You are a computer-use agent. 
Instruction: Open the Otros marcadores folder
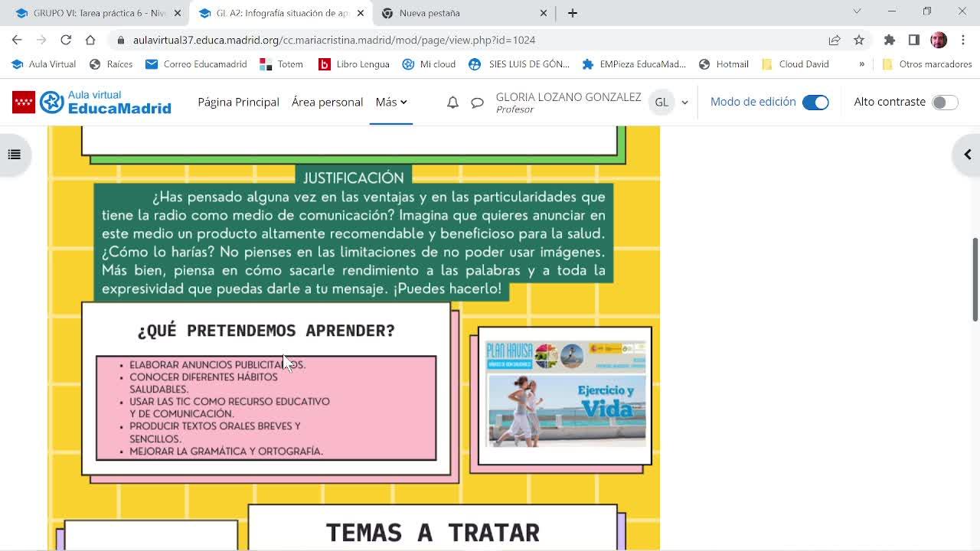click(x=927, y=64)
